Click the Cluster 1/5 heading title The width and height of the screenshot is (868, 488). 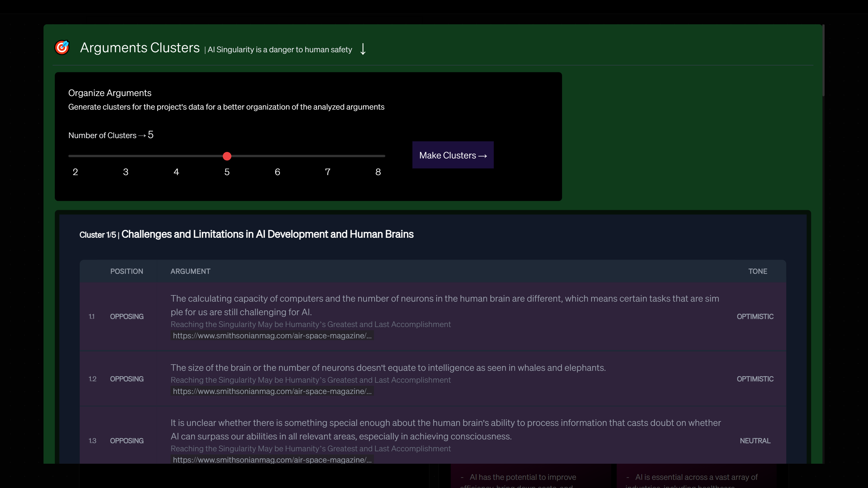(267, 234)
